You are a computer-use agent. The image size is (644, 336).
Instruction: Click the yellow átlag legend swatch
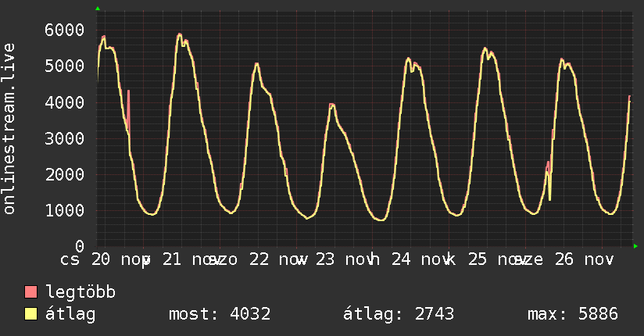[x=30, y=314]
